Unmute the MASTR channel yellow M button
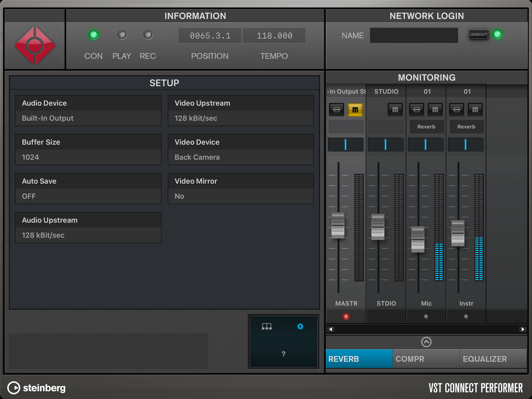 tap(355, 110)
